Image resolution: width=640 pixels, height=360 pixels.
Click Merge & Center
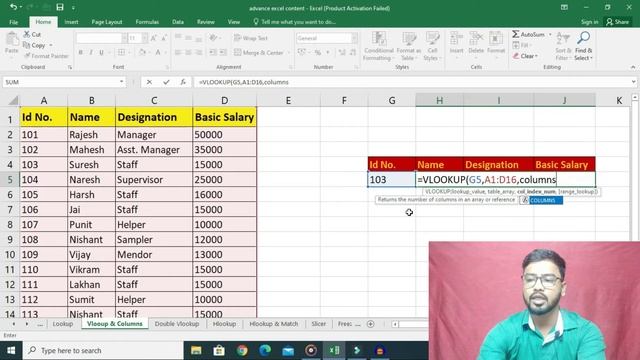point(259,52)
